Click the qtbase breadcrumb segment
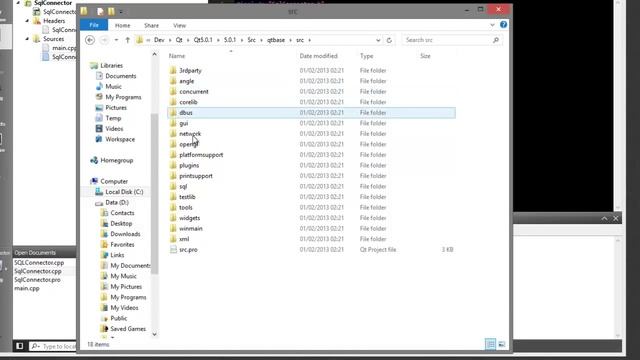640x360 pixels. pyautogui.click(x=276, y=40)
